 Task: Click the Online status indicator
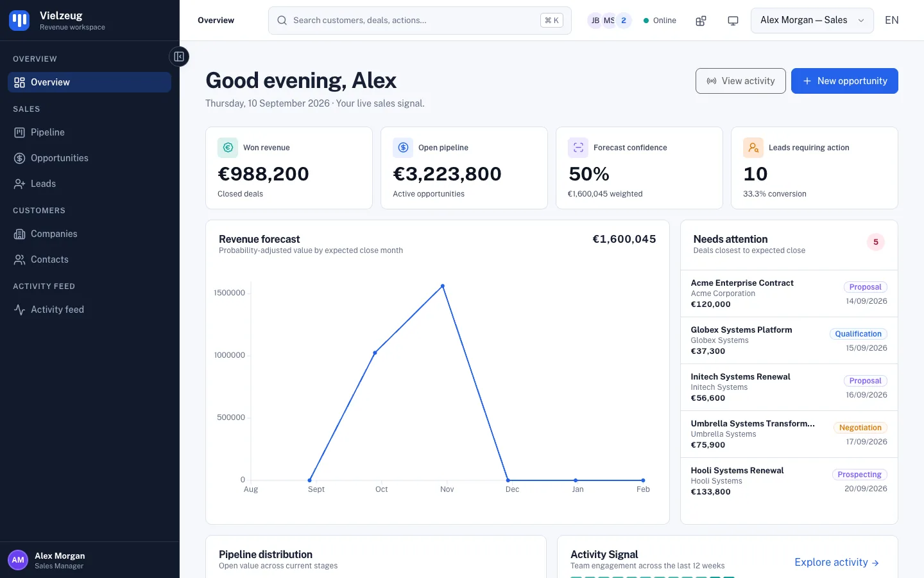pyautogui.click(x=660, y=21)
